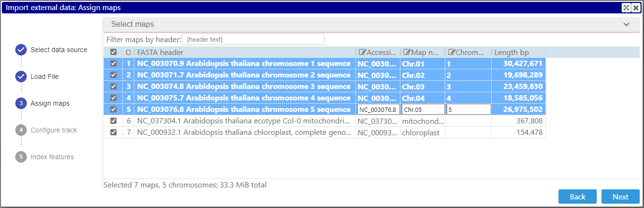
Task: Click the Next button
Action: tap(621, 197)
